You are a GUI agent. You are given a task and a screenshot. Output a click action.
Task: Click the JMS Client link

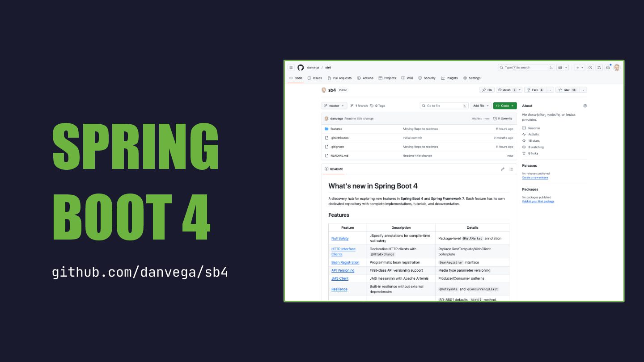[x=340, y=278]
